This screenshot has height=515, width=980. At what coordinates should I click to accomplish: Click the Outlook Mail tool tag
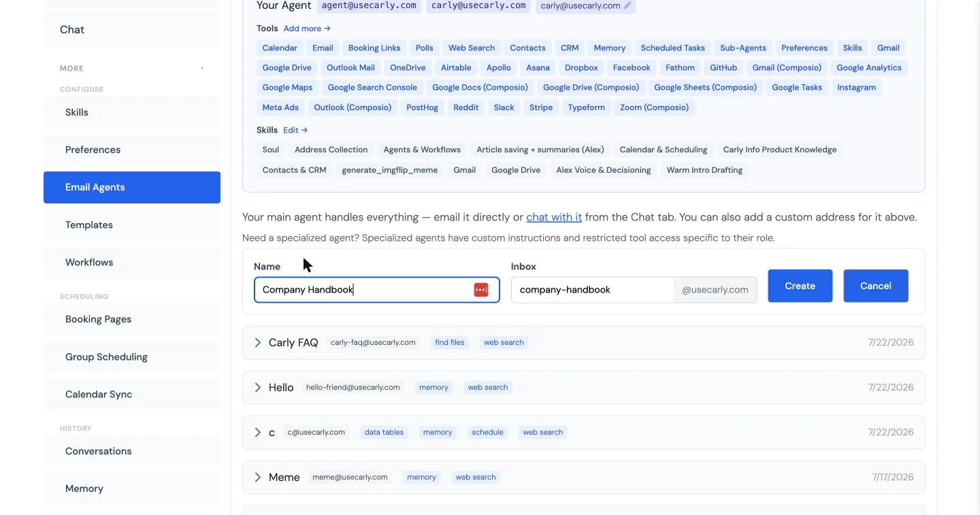(350, 67)
